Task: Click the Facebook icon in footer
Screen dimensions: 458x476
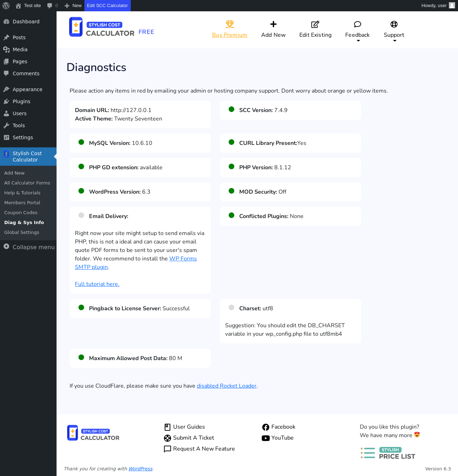Action: 266,427
